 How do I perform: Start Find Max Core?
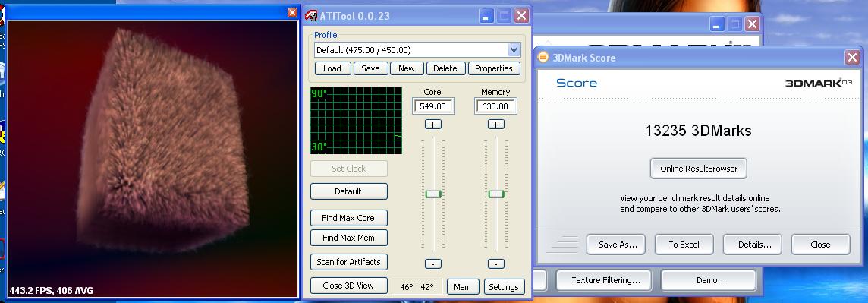click(349, 218)
